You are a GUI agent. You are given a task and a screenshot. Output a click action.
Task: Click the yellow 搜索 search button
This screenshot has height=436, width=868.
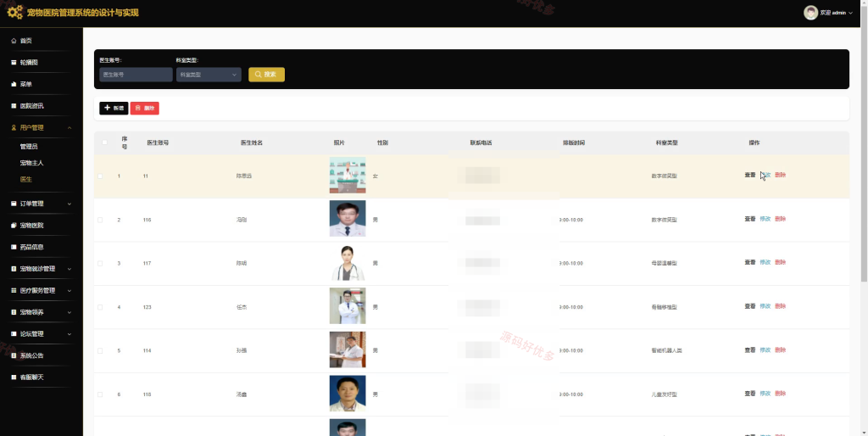(x=266, y=75)
